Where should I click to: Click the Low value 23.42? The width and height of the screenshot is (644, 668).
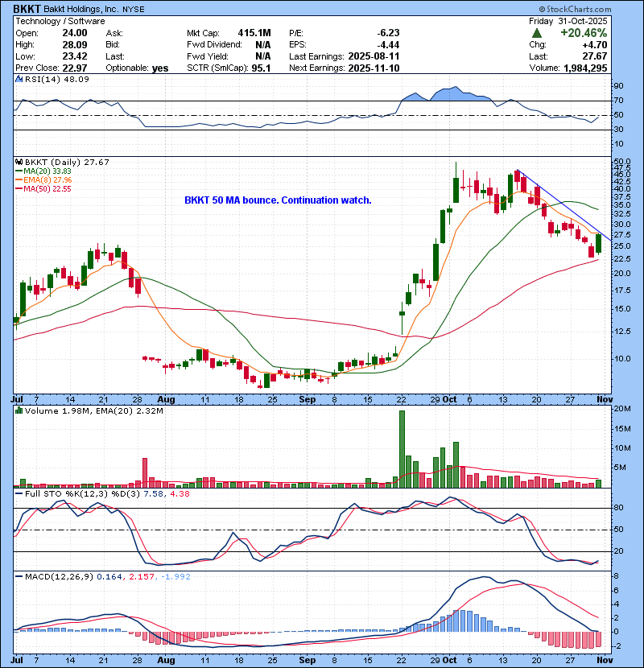click(75, 56)
